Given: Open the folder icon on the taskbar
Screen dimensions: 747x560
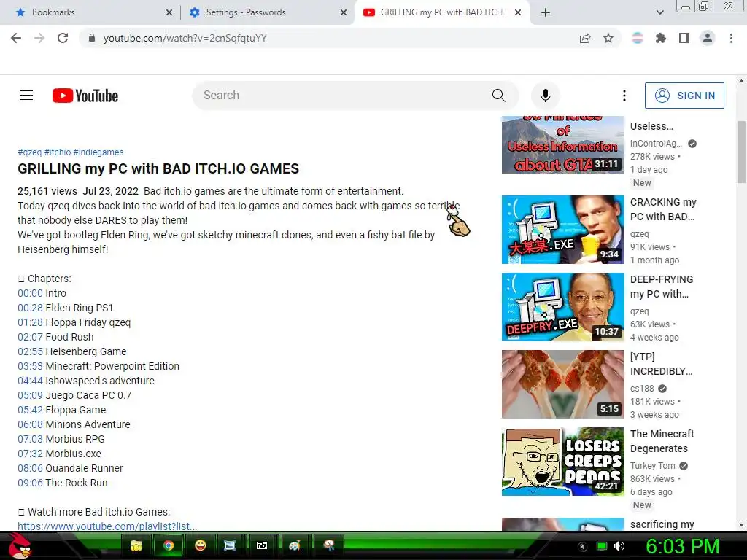Looking at the screenshot, I should coord(136,545).
